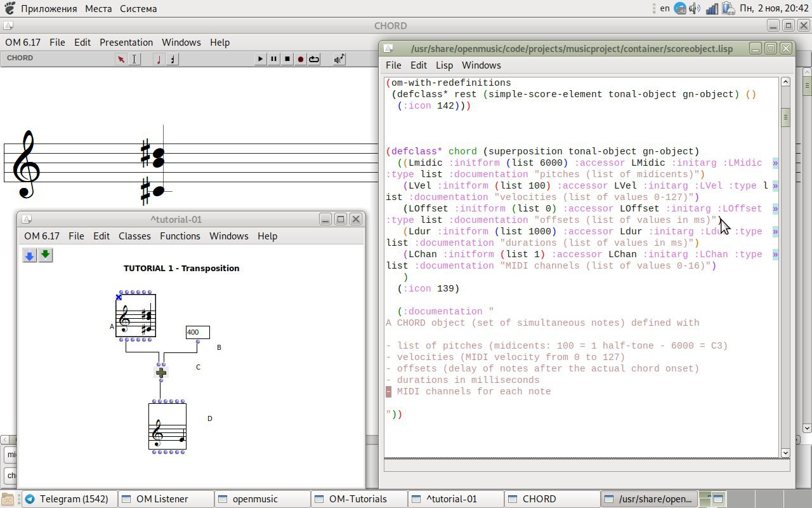Click the 400 value box
The width and height of the screenshot is (812, 508).
(197, 332)
